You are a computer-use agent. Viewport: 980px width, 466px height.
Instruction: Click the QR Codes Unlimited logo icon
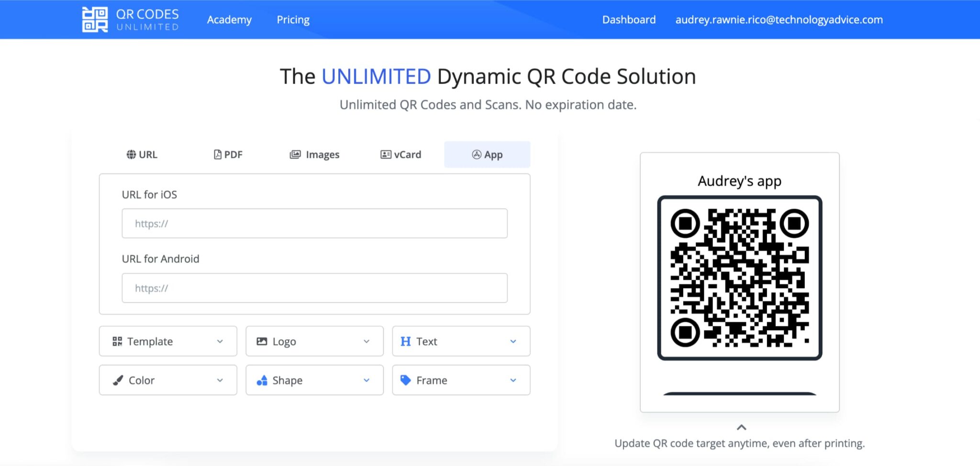[96, 20]
